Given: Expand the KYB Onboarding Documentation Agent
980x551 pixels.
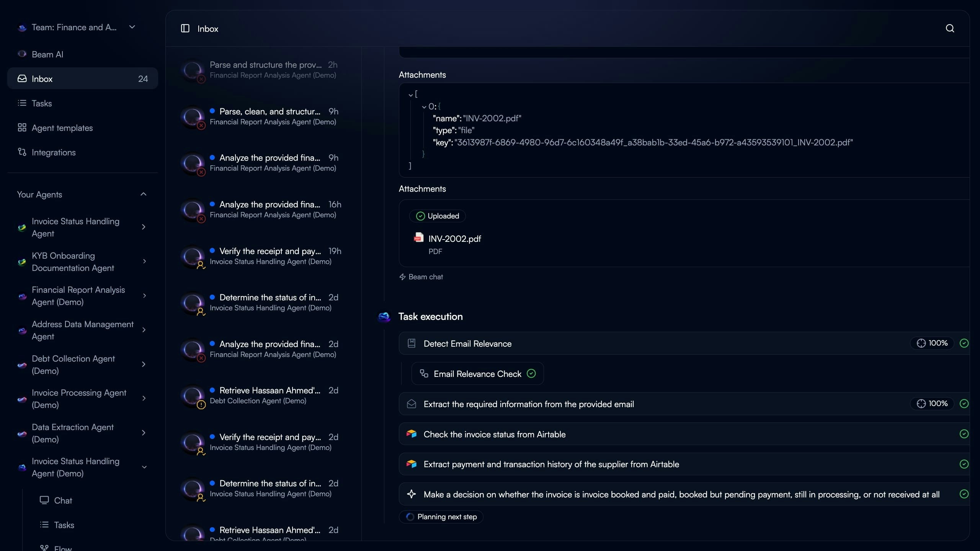Looking at the screenshot, I should click(x=144, y=261).
